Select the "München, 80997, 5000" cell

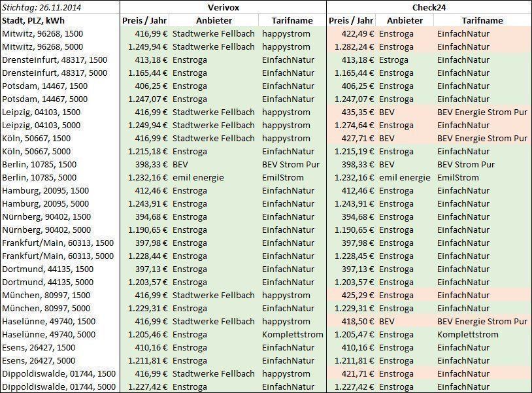[46, 308]
